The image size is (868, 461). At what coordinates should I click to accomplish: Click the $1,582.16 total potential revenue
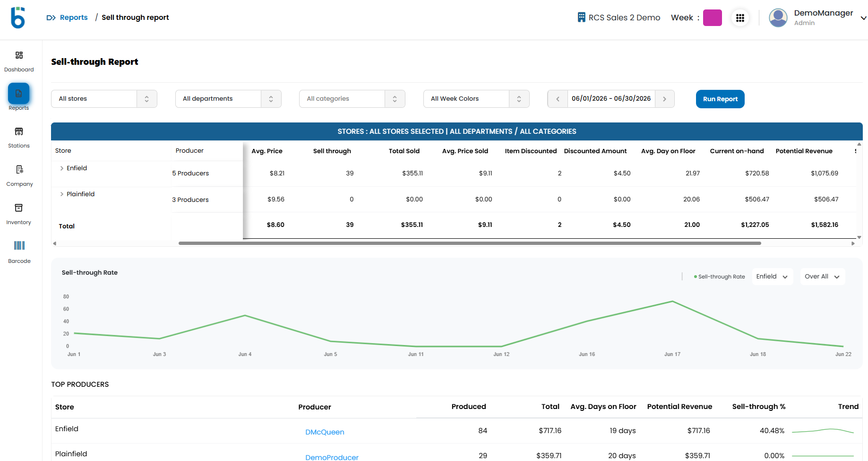click(825, 225)
